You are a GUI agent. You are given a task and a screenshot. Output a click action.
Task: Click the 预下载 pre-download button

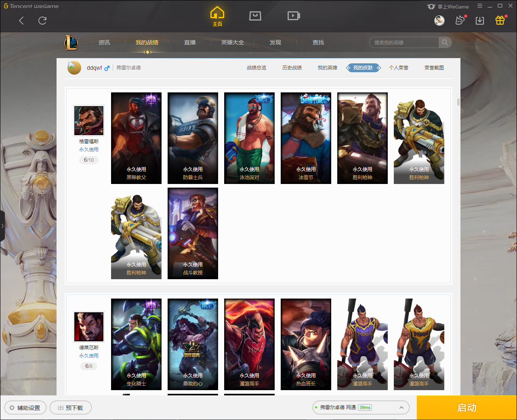71,408
